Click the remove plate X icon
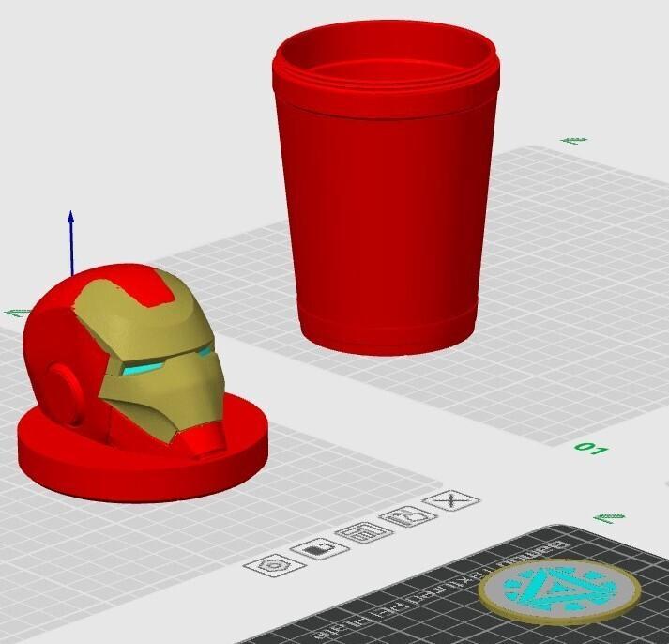Viewport: 669px width, 644px height. [451, 500]
